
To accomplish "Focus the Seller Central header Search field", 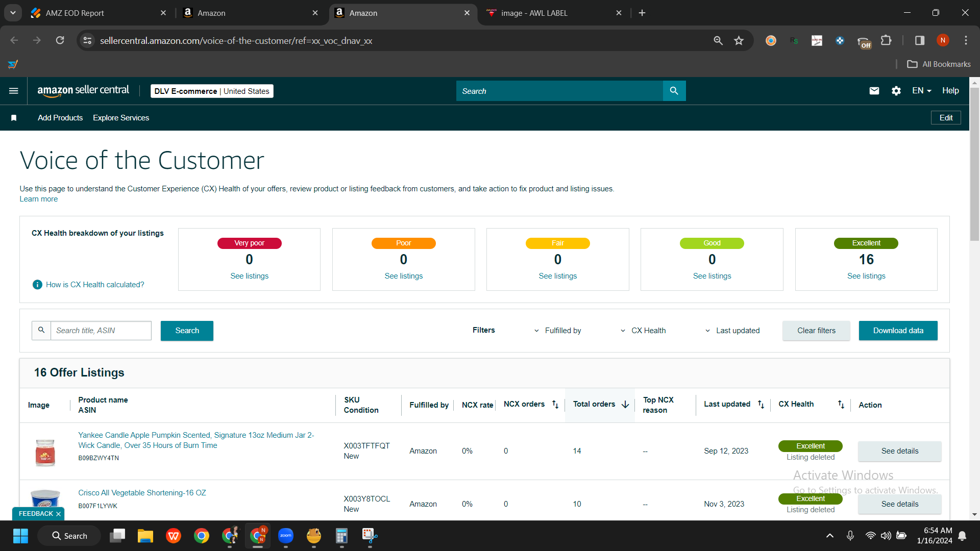I will click(559, 91).
